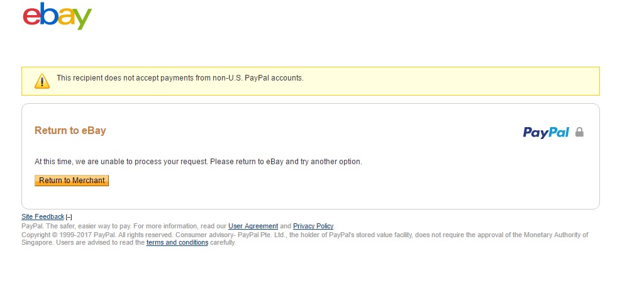Click the green 'y' of the eBay logo

82,19
